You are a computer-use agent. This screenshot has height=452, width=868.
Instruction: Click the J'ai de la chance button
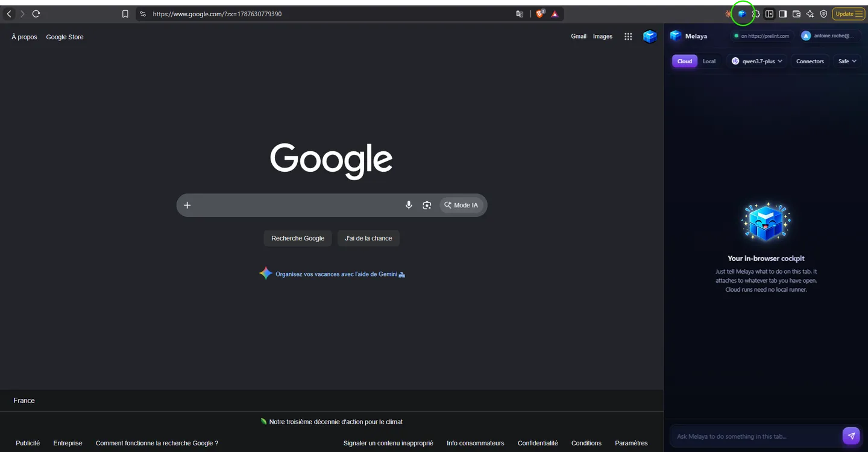368,238
